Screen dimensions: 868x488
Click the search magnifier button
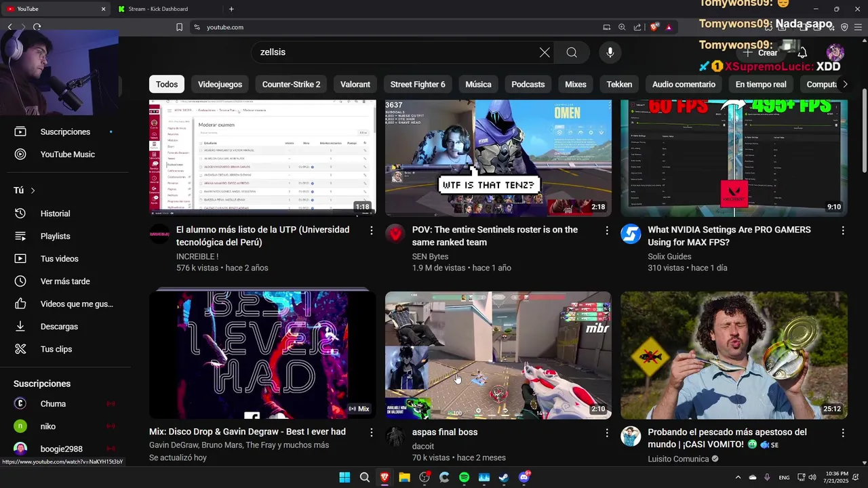(572, 52)
